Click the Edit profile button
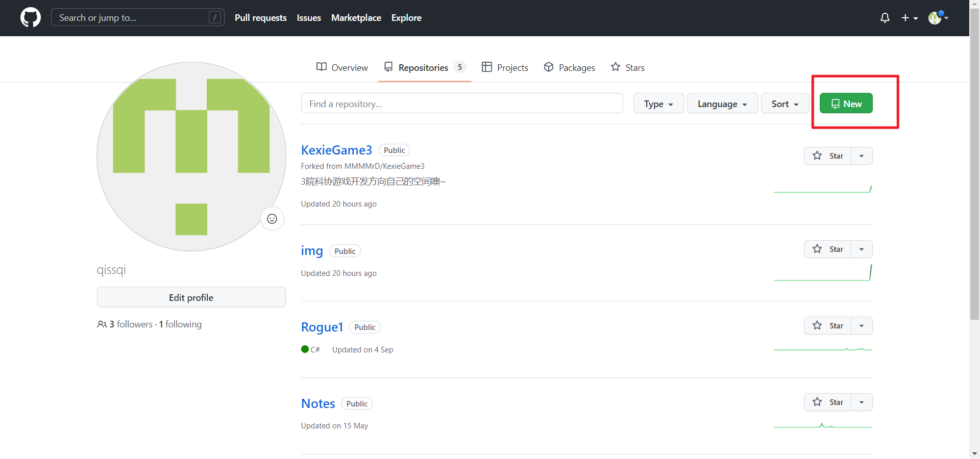This screenshot has width=980, height=459. click(191, 297)
